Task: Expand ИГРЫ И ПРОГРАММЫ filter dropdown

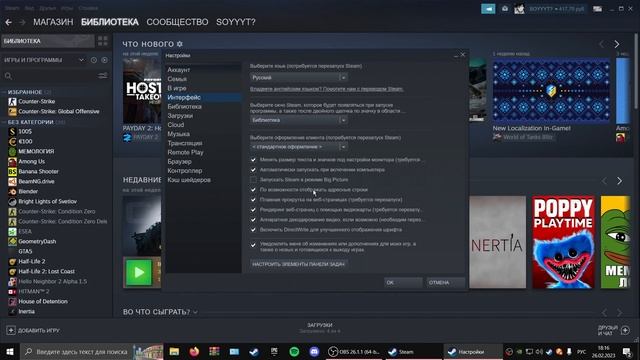Action: click(81, 60)
